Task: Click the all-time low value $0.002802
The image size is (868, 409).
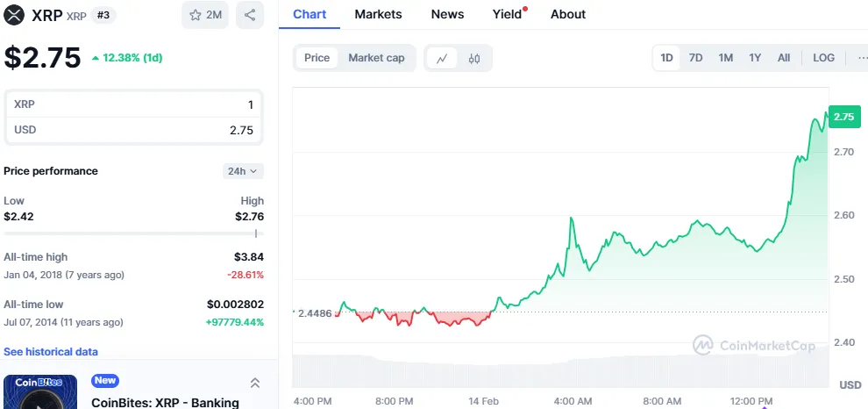Action: pos(235,305)
